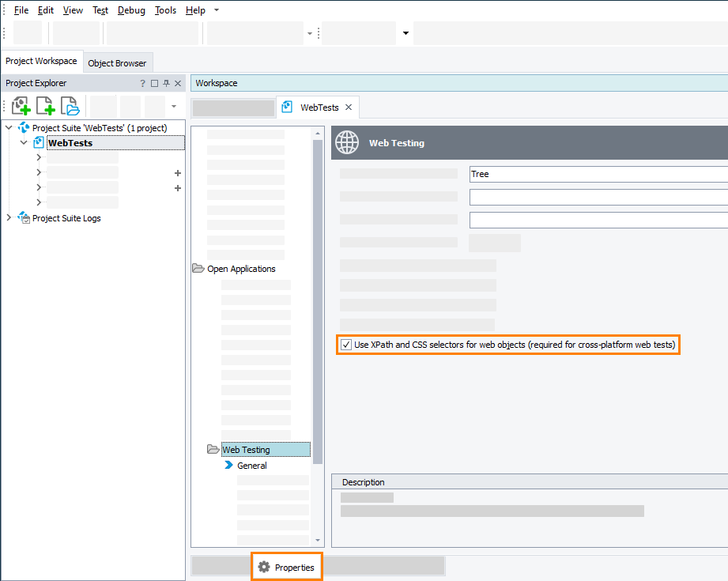Click the gear icon beside Properties
This screenshot has height=581, width=728.
click(264, 567)
